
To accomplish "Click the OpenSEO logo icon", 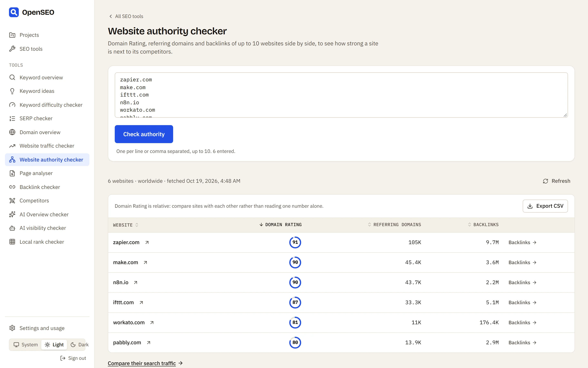I will point(14,12).
